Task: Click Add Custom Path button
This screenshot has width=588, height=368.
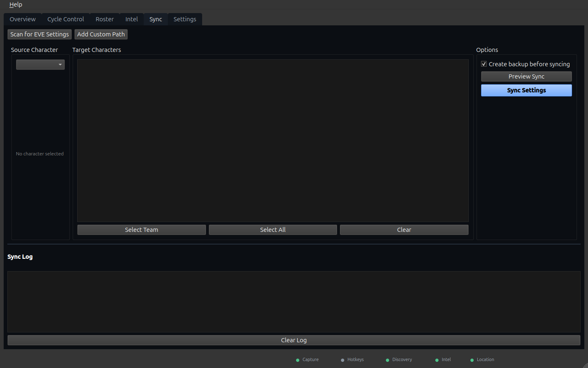Action: click(x=101, y=34)
